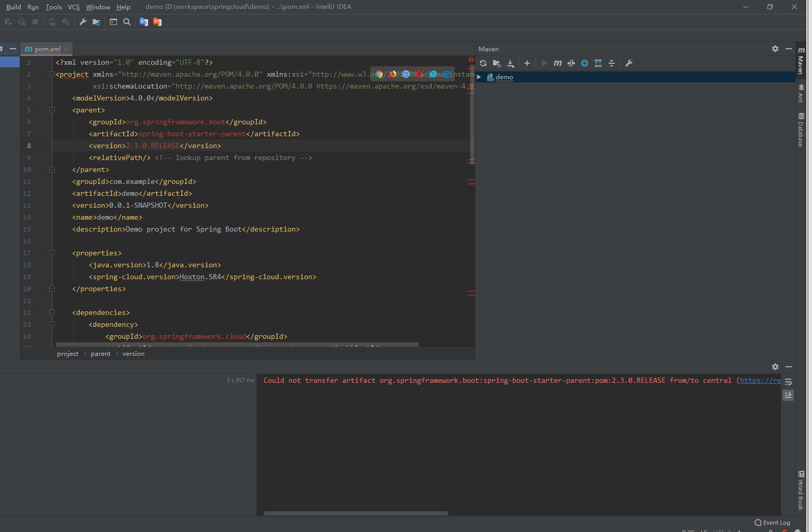Screen dimensions: 812x532
Task: Open the Database side tool tab
Action: (801, 130)
